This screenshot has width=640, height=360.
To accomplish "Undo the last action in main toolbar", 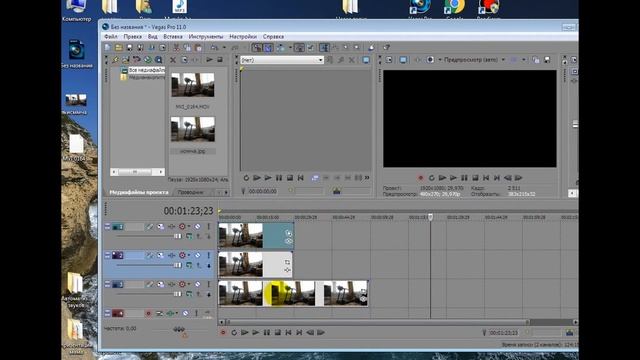I will [214, 48].
